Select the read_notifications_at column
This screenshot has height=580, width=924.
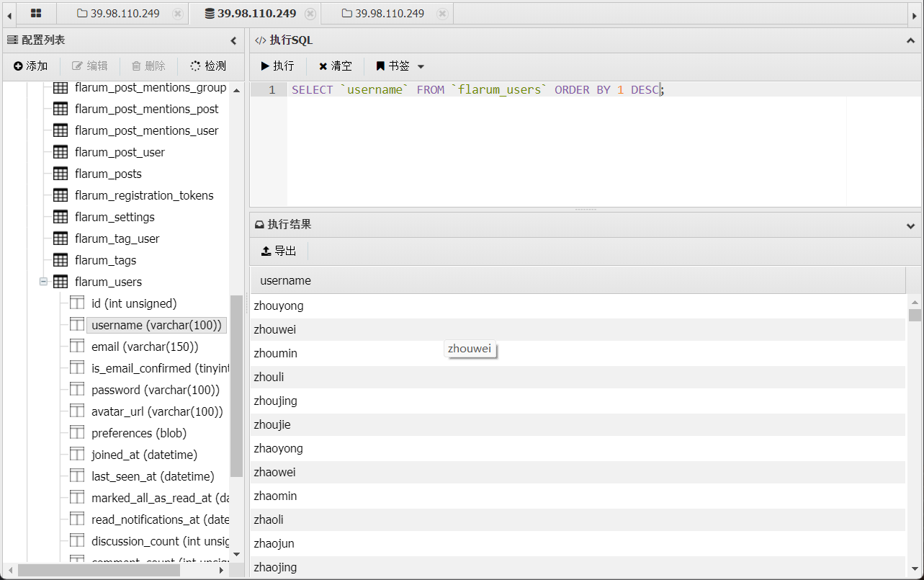click(x=159, y=519)
